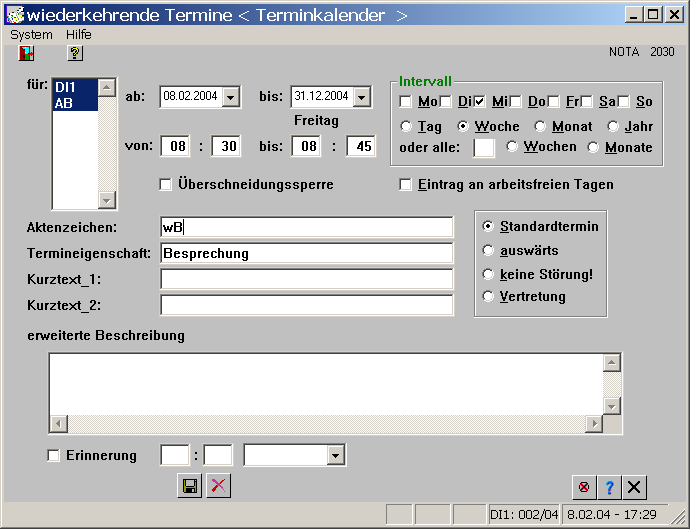
Task: Click the yellow question mark help icon
Action: click(75, 53)
